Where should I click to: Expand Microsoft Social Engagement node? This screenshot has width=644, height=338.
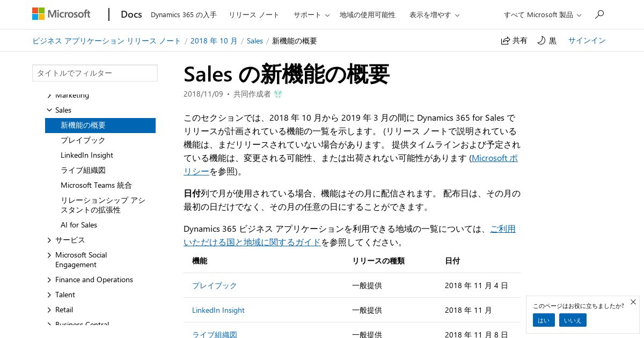pyautogui.click(x=49, y=255)
